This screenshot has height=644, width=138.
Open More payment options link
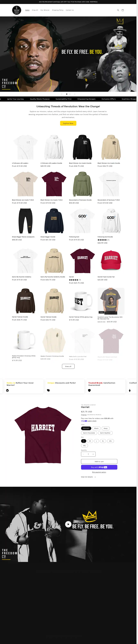[x=99, y=472]
